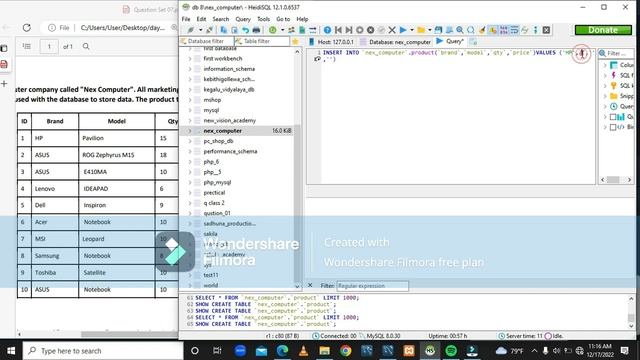Click the session manager connect icon

[191, 30]
